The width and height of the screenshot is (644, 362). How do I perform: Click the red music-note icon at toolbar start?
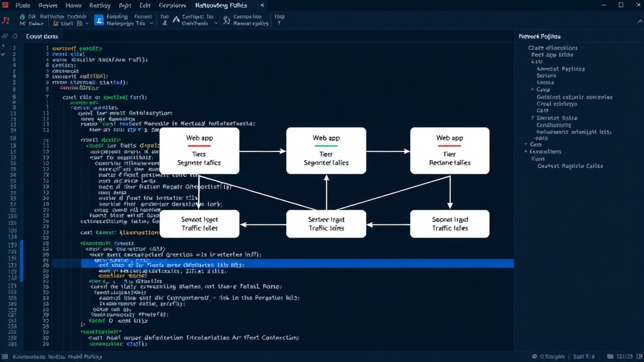pyautogui.click(x=6, y=20)
